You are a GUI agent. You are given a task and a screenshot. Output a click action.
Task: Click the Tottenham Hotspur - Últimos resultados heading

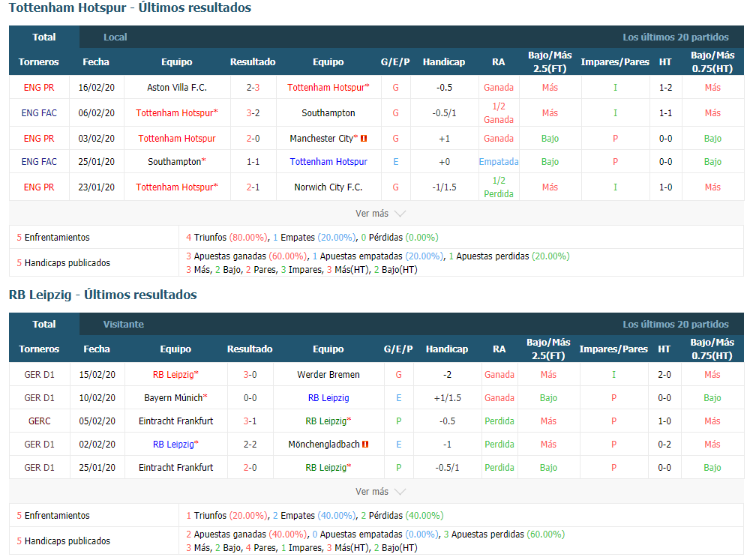[x=130, y=8]
